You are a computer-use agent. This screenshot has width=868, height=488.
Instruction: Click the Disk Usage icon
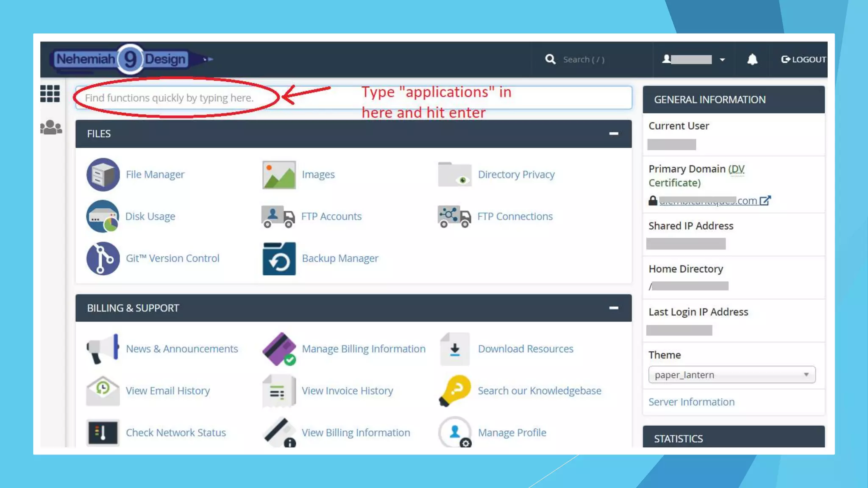coord(102,216)
